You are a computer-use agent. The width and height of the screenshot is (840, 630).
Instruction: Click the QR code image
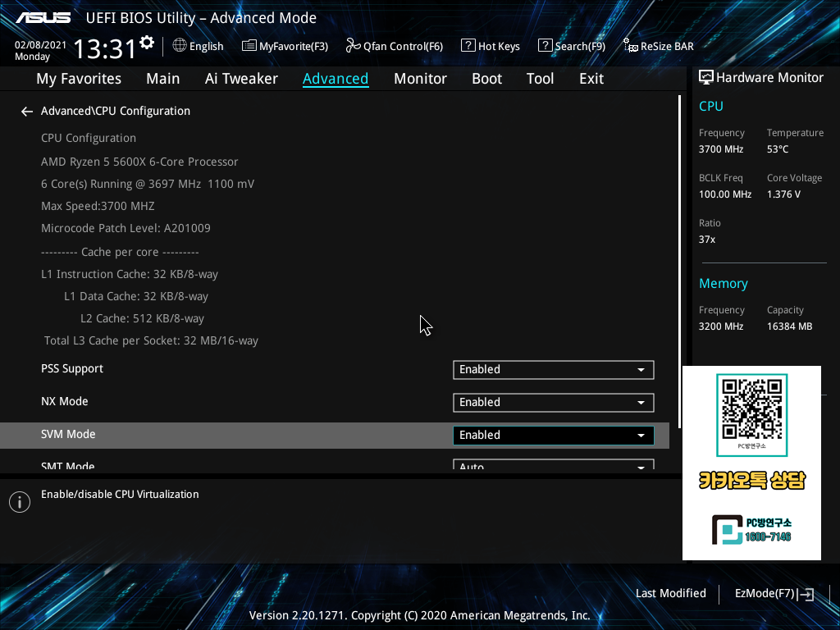[x=751, y=410]
